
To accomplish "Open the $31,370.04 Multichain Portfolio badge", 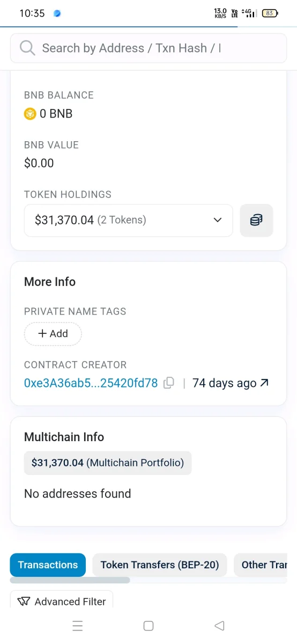I will (108, 463).
